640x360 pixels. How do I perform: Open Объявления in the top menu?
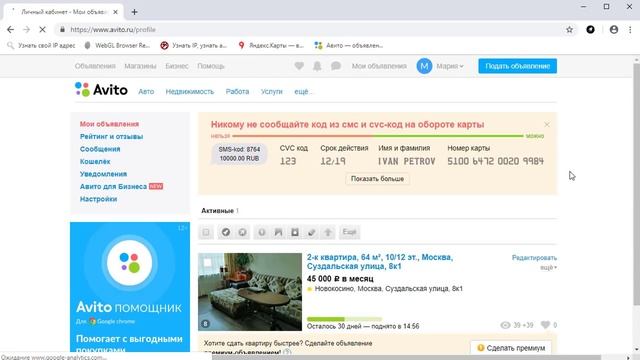95,66
